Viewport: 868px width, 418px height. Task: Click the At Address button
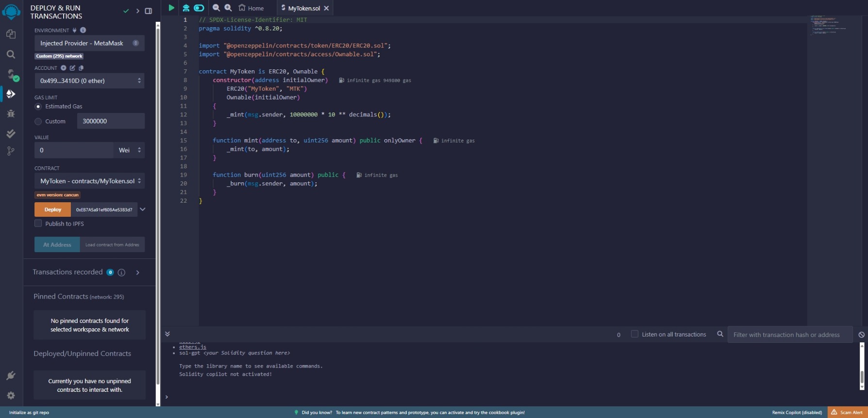tap(57, 245)
